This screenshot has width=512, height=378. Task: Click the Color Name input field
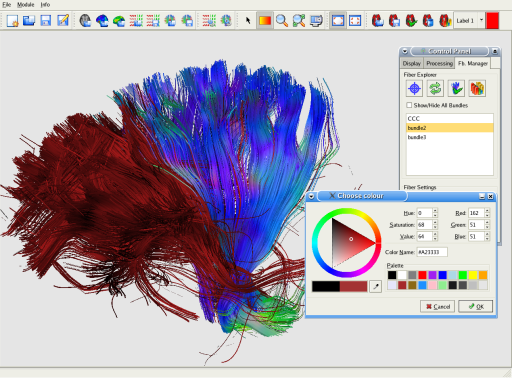click(x=432, y=252)
